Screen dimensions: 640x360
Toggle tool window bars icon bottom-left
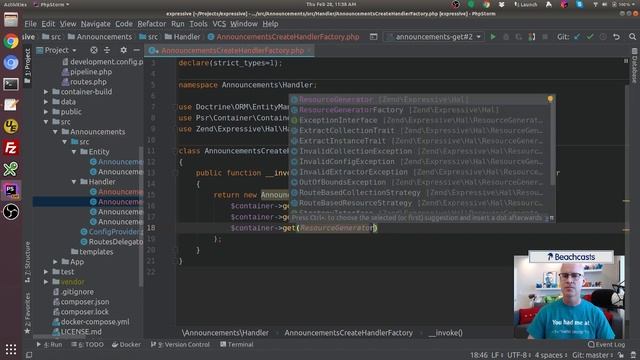(x=29, y=355)
